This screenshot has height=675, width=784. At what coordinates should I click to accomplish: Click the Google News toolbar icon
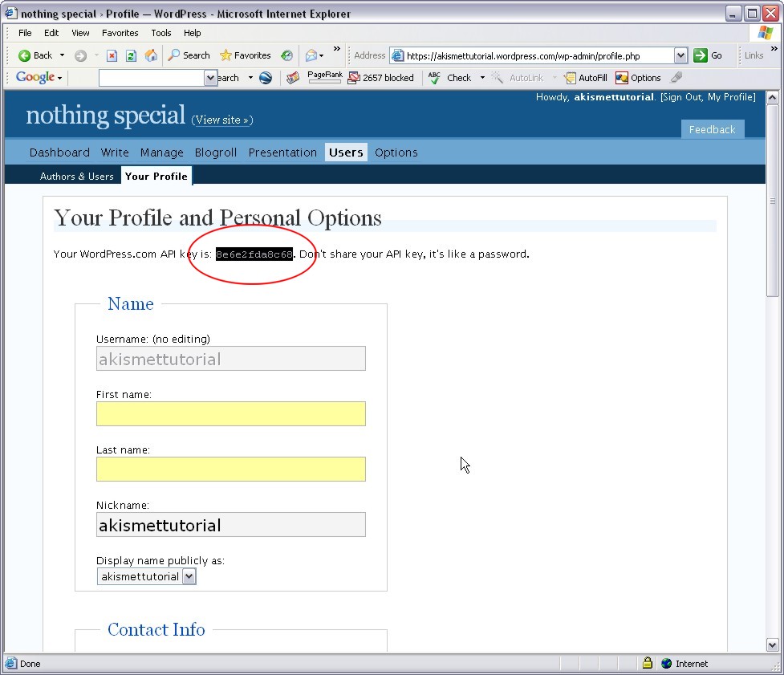(293, 78)
